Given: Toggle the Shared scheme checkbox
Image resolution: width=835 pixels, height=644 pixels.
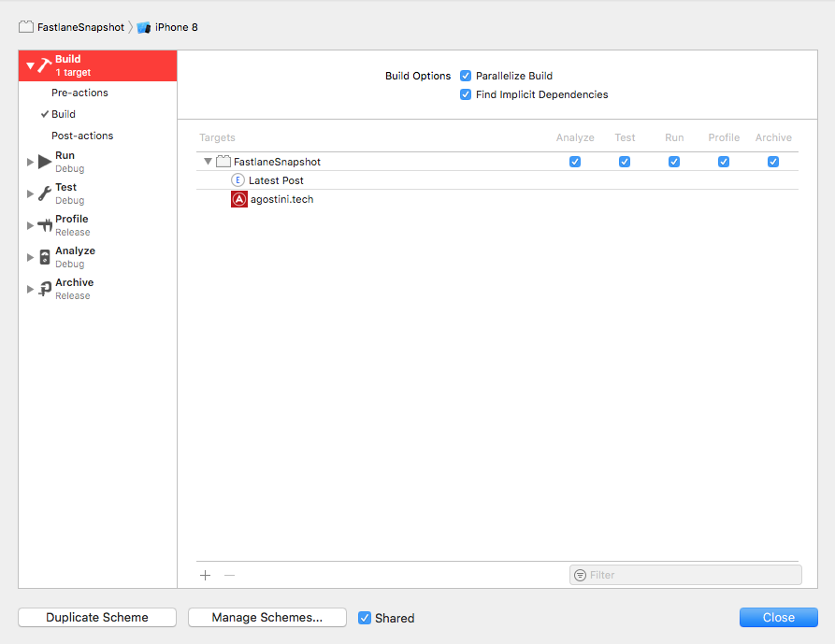Looking at the screenshot, I should click(365, 618).
